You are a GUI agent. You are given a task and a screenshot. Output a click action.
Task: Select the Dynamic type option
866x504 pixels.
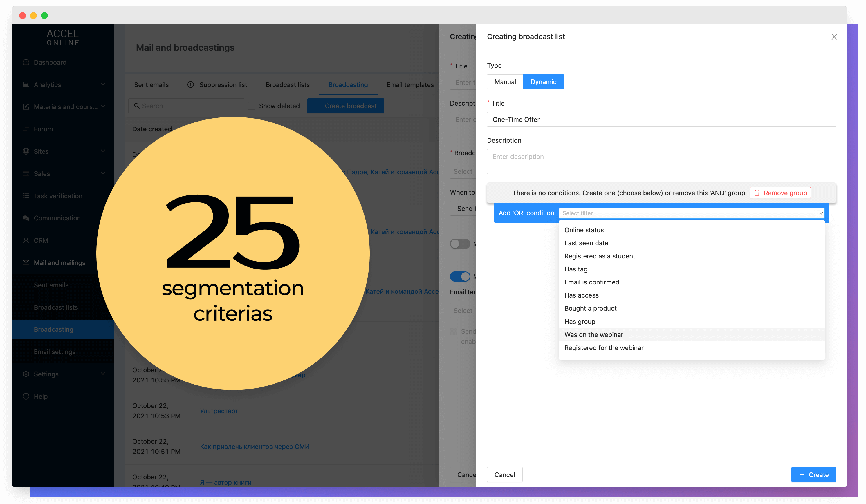pos(543,82)
